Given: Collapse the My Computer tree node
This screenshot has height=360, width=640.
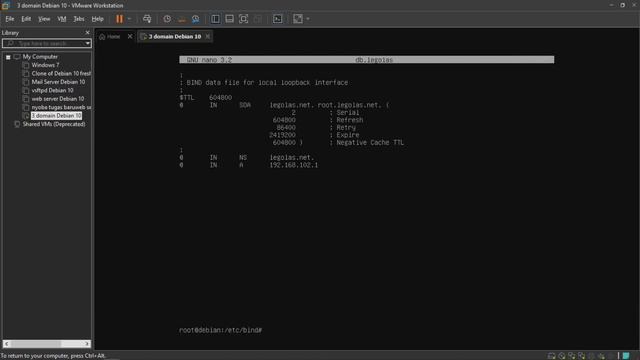Looking at the screenshot, I should 8,57.
